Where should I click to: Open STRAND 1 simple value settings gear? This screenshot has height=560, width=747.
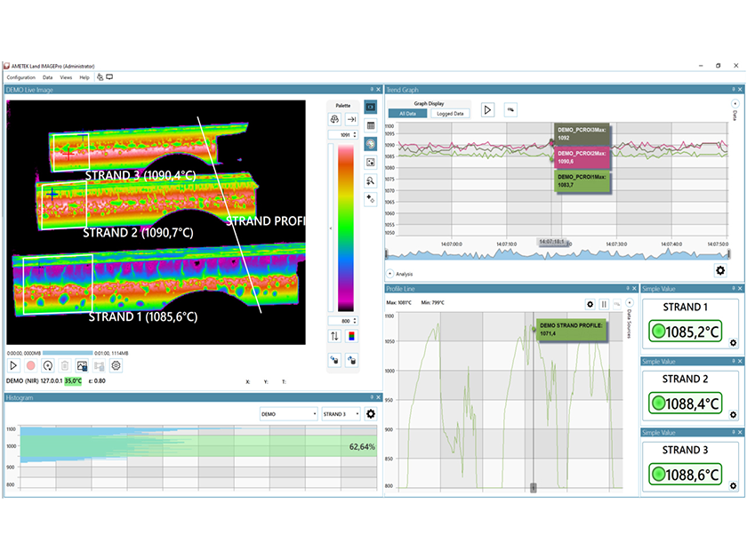[733, 343]
